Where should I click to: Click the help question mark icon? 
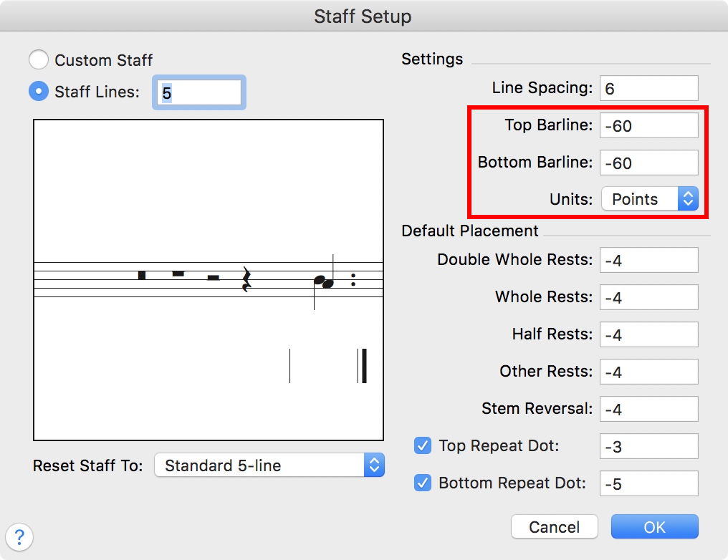point(19,536)
